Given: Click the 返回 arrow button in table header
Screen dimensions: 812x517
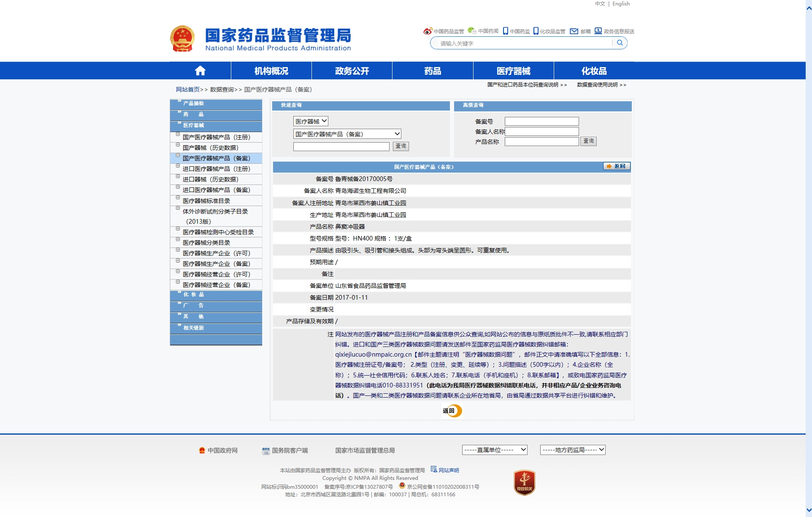Looking at the screenshot, I should point(616,166).
